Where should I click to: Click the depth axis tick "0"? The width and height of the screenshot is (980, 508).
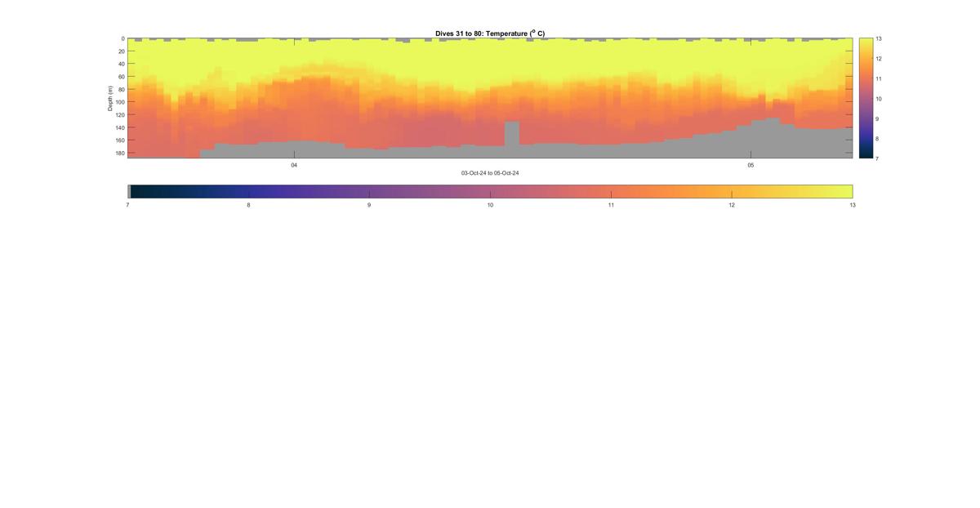[122, 38]
